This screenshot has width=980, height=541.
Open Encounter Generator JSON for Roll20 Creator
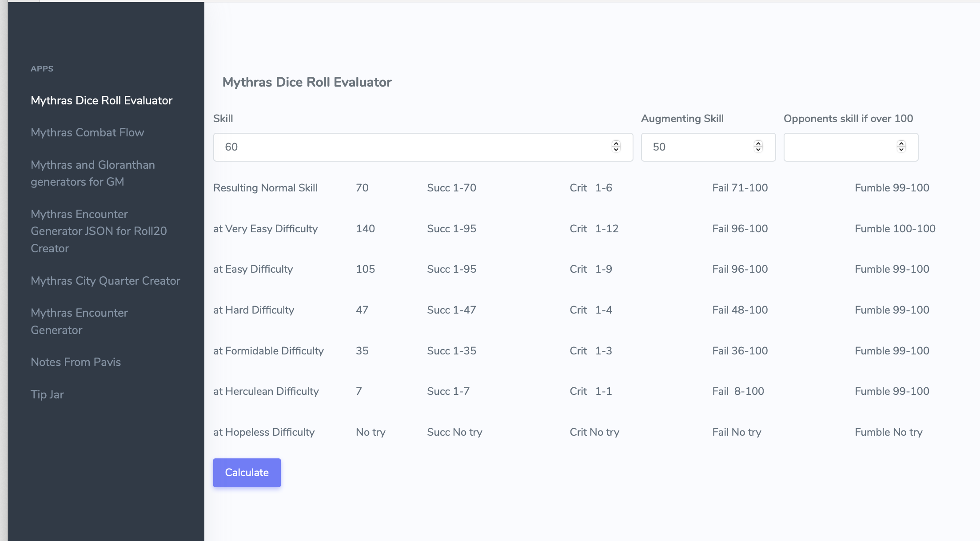[99, 231]
